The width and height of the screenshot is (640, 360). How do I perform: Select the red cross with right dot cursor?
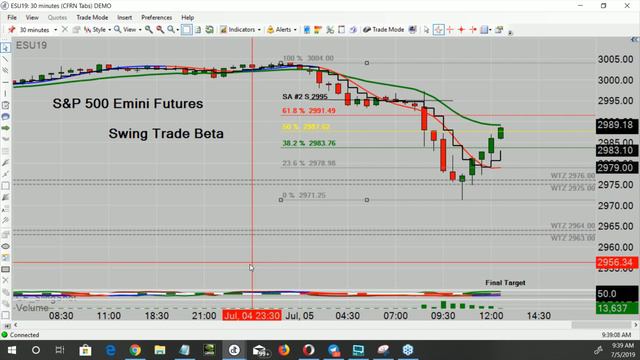tap(473, 29)
